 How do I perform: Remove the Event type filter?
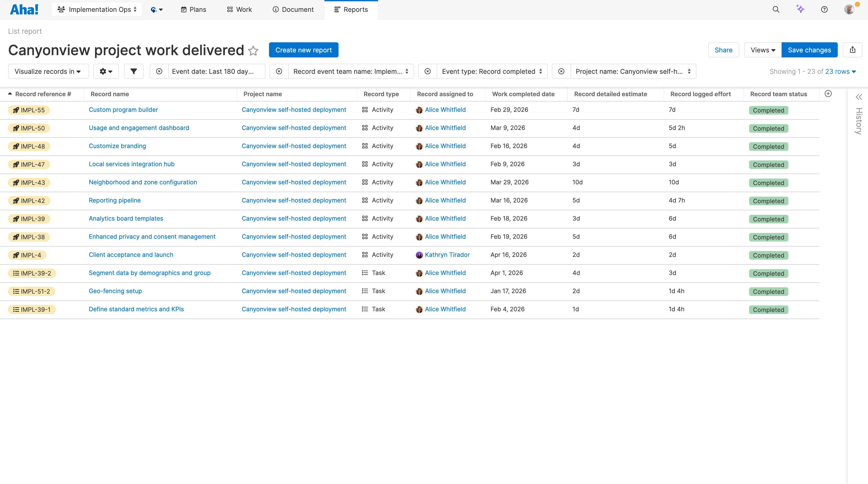click(x=427, y=72)
